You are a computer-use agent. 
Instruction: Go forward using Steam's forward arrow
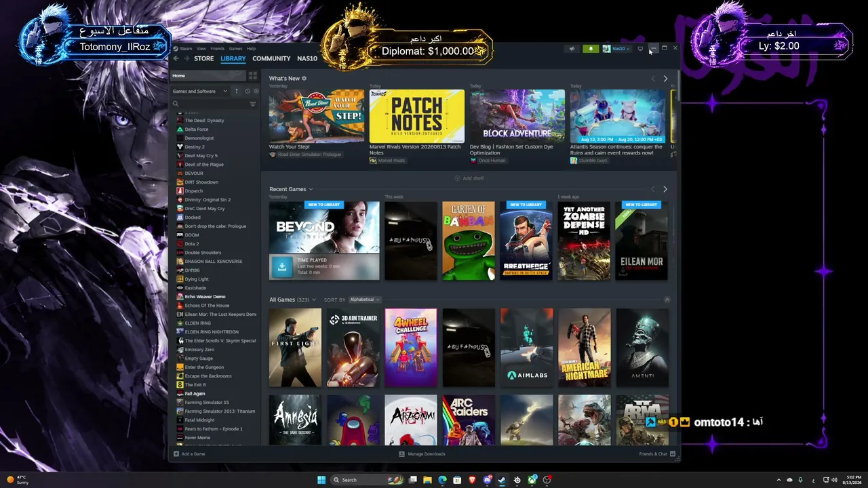(x=186, y=58)
